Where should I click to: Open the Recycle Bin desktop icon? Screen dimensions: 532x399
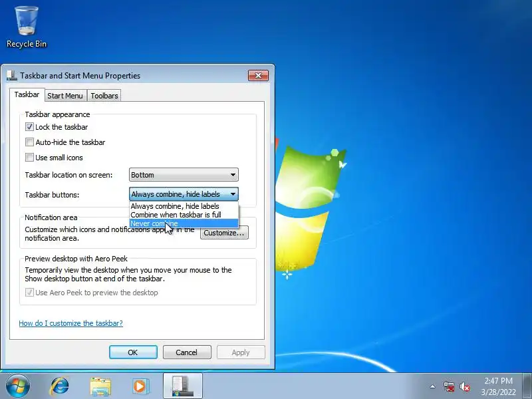[27, 27]
